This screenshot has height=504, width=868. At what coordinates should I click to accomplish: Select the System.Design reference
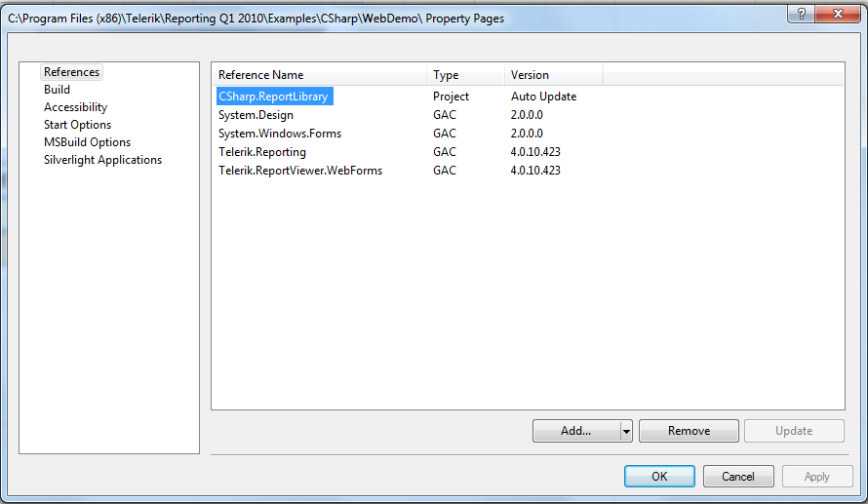[256, 115]
